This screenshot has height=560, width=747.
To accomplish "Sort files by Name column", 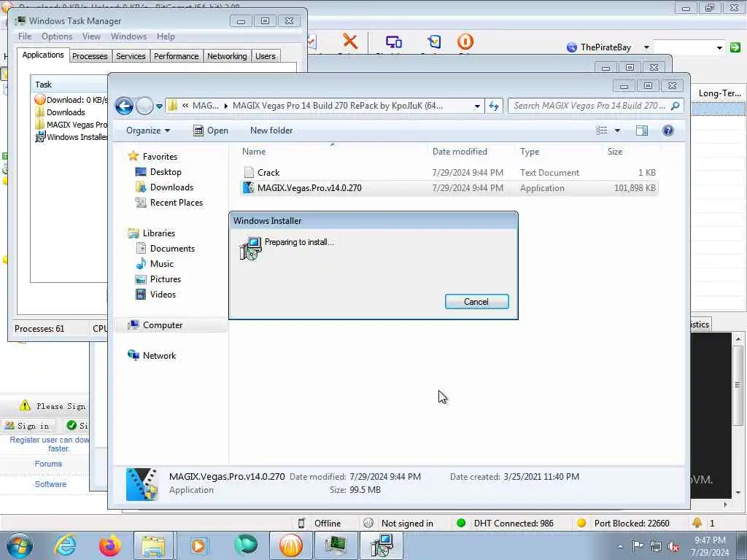I will pyautogui.click(x=333, y=152).
